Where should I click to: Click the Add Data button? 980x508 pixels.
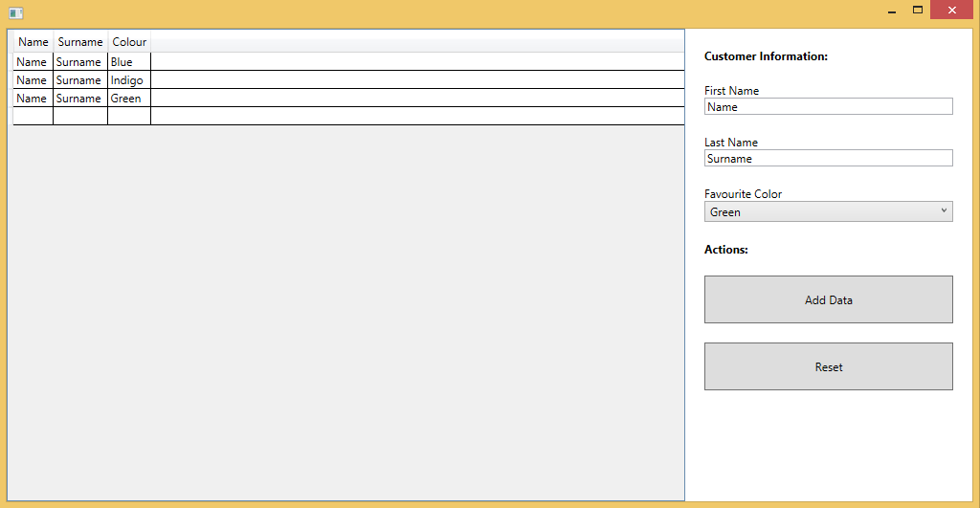828,299
